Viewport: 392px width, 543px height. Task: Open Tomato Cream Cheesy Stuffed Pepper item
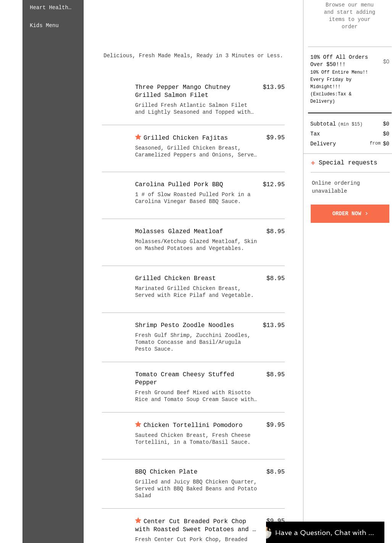[184, 379]
